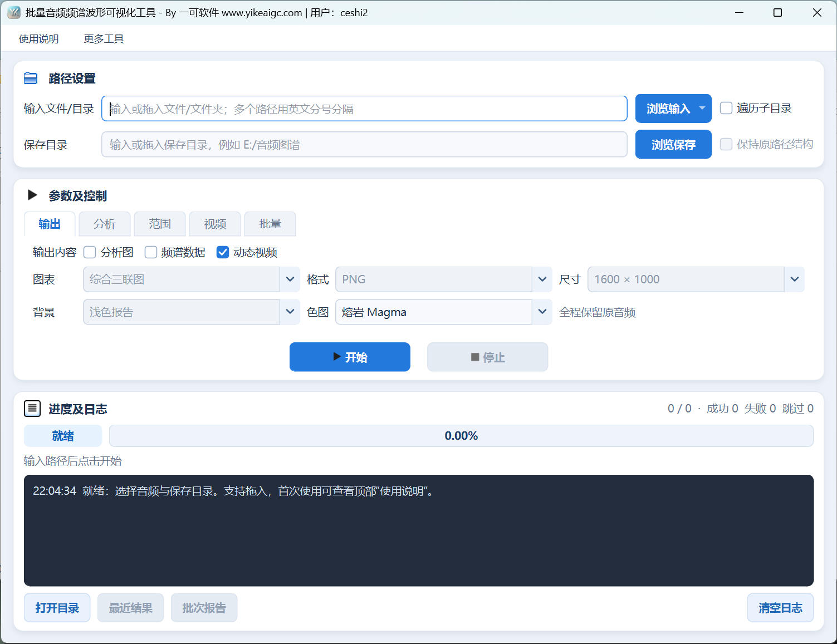Image resolution: width=837 pixels, height=644 pixels.
Task: Click the 打开目录 button
Action: coord(57,608)
